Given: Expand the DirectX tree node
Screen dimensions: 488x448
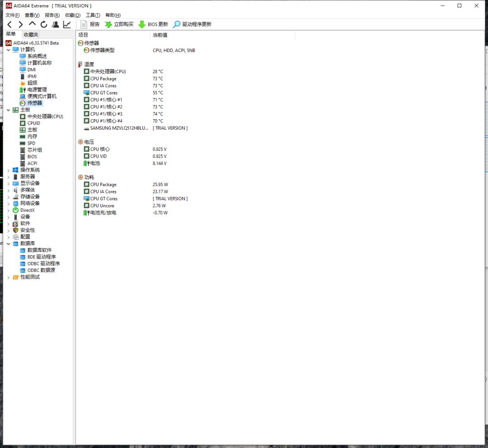Looking at the screenshot, I should click(x=9, y=210).
